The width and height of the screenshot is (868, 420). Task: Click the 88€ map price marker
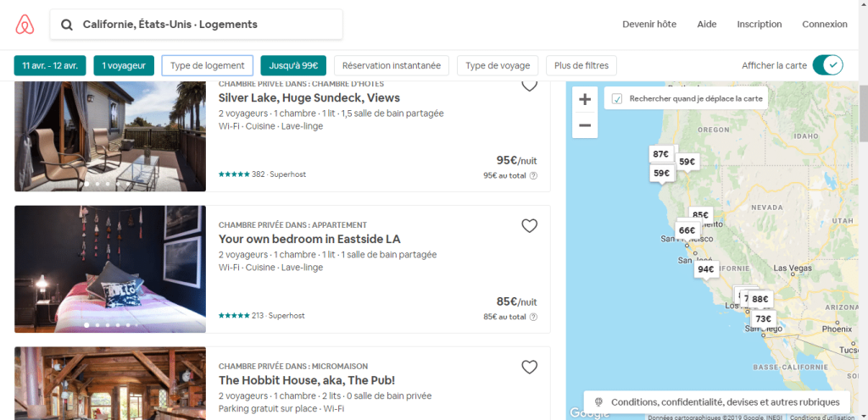[760, 299]
